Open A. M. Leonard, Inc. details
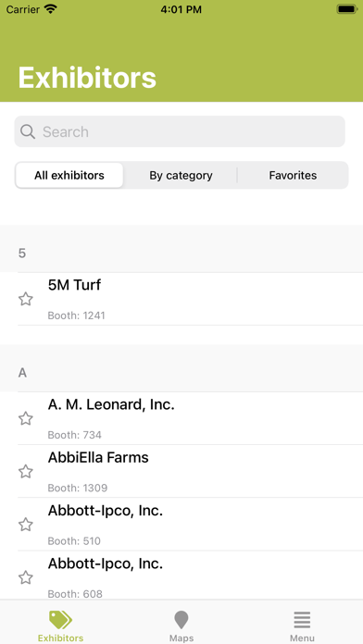The height and width of the screenshot is (644, 363). [x=190, y=418]
